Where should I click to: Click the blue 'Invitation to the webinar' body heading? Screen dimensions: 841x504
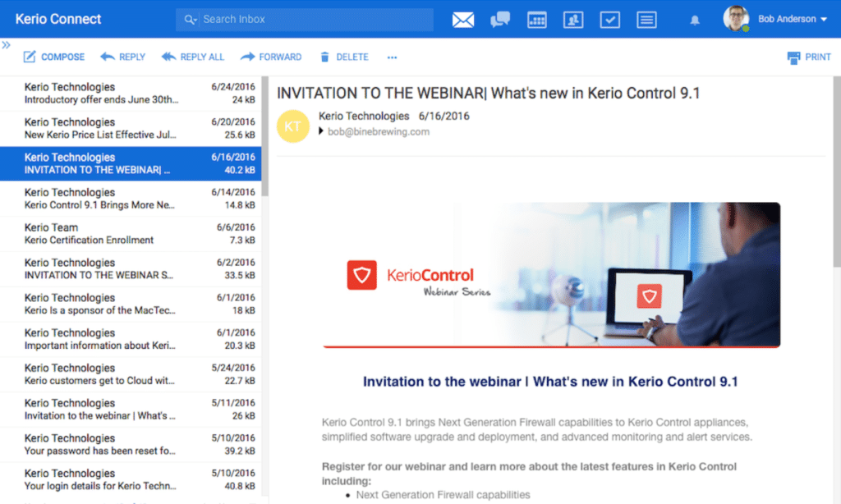click(x=550, y=382)
